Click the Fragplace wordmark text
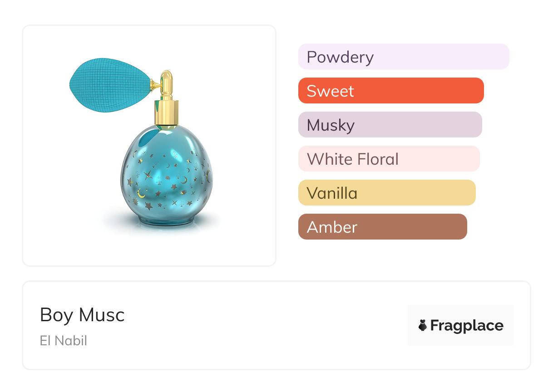 coord(467,325)
